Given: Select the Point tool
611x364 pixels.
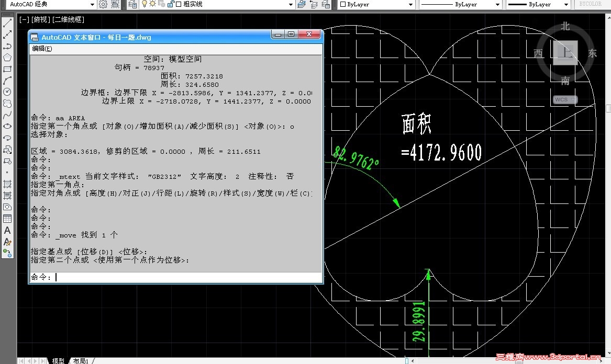Looking at the screenshot, I should coord(7,173).
